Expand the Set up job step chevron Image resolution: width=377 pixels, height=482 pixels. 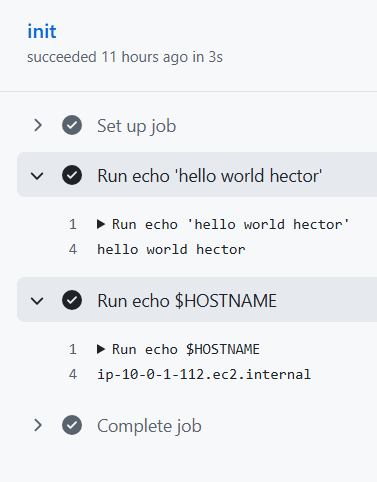(x=38, y=125)
